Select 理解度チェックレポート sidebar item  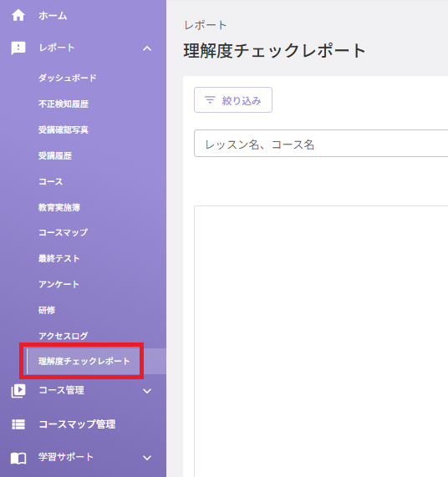(96, 362)
